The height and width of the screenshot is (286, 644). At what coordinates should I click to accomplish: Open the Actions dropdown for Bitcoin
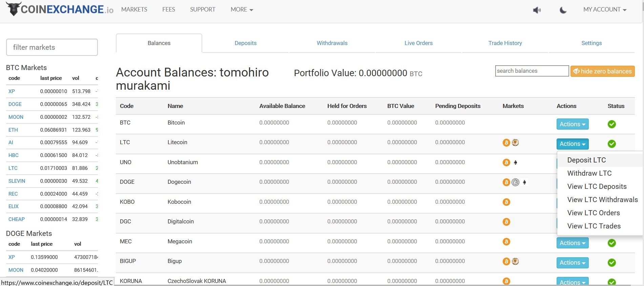click(572, 124)
